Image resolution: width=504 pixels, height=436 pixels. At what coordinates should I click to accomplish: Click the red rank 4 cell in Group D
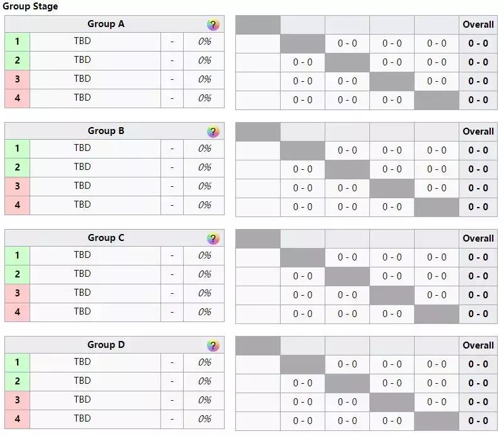point(18,419)
